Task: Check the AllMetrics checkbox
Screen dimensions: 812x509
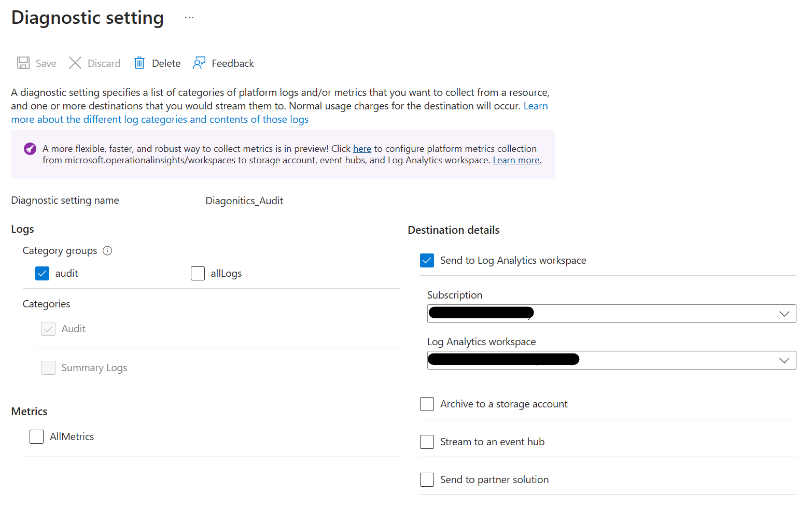Action: [x=37, y=436]
